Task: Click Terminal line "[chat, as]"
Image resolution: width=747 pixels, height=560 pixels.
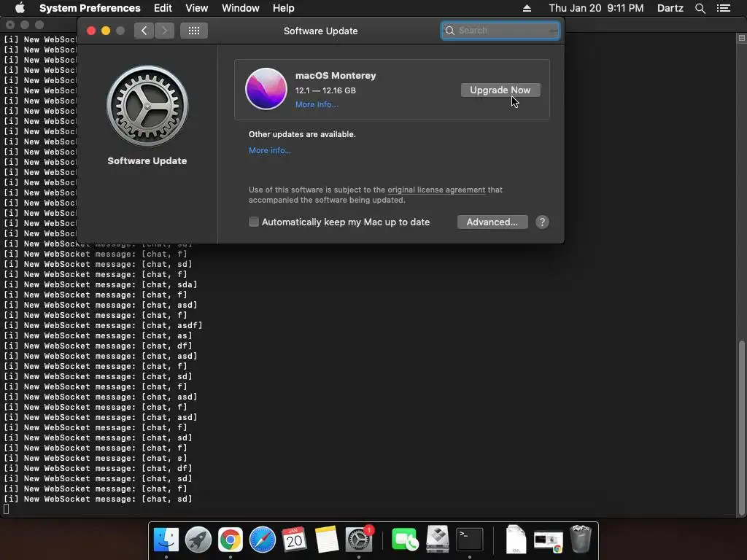Action: click(x=167, y=335)
